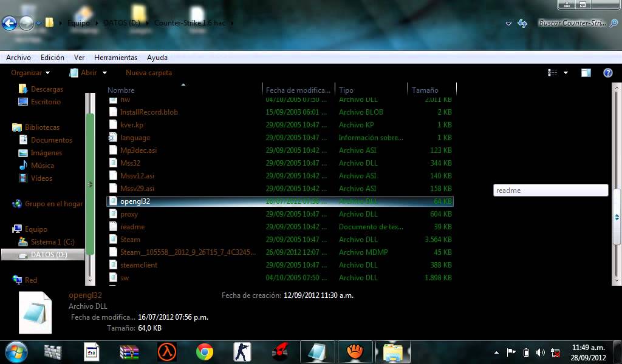Open the Archivo menu
The height and width of the screenshot is (364, 622).
(x=18, y=58)
